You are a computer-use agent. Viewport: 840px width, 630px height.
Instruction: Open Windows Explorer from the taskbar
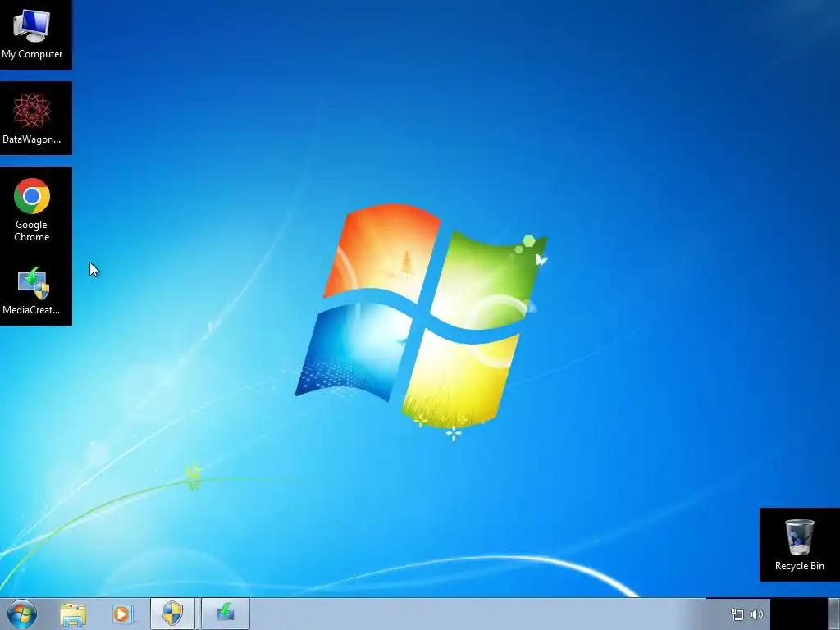73,614
